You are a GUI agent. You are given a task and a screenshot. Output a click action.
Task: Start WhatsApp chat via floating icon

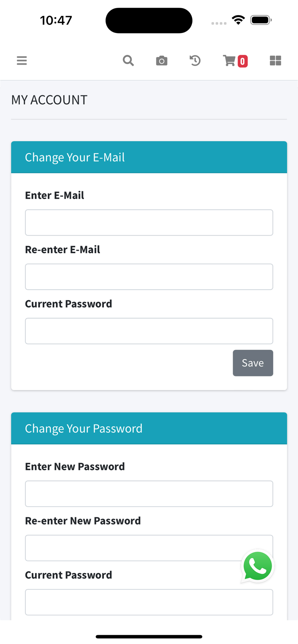point(257,566)
